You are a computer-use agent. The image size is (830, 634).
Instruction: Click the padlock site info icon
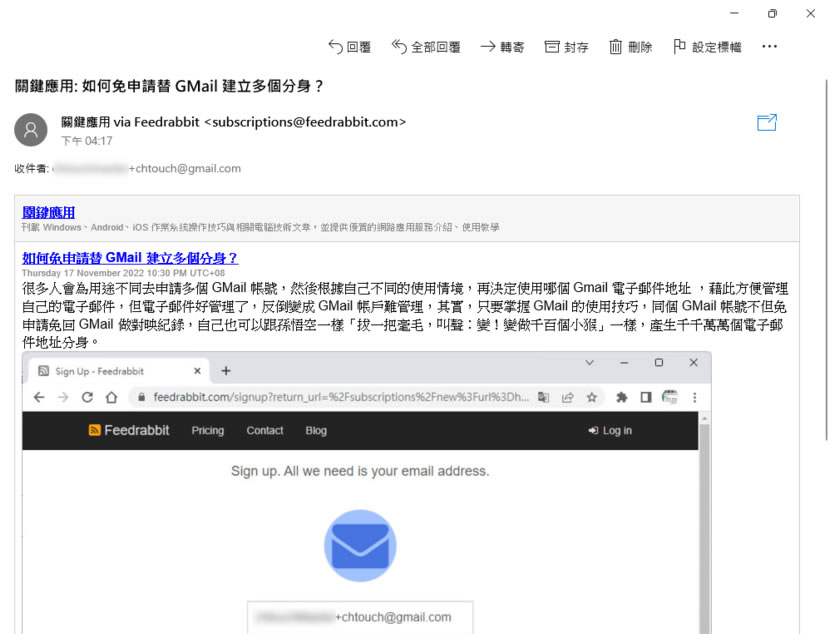pyautogui.click(x=141, y=397)
